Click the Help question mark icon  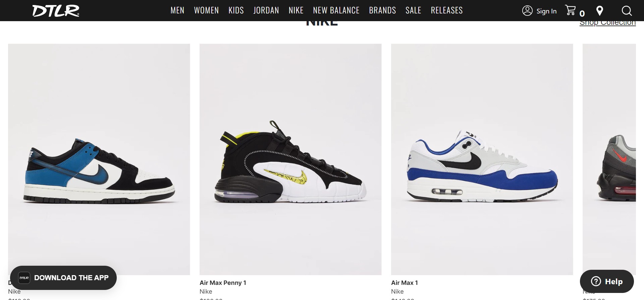click(596, 281)
